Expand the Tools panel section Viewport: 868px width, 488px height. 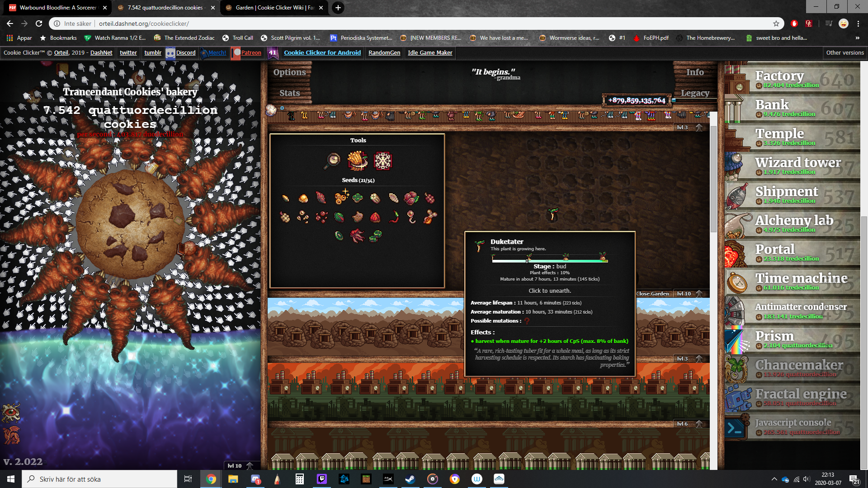(x=358, y=140)
